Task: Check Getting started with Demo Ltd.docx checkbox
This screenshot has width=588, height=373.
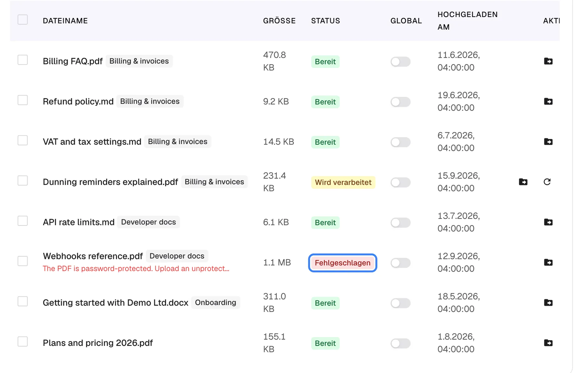Action: (x=23, y=301)
